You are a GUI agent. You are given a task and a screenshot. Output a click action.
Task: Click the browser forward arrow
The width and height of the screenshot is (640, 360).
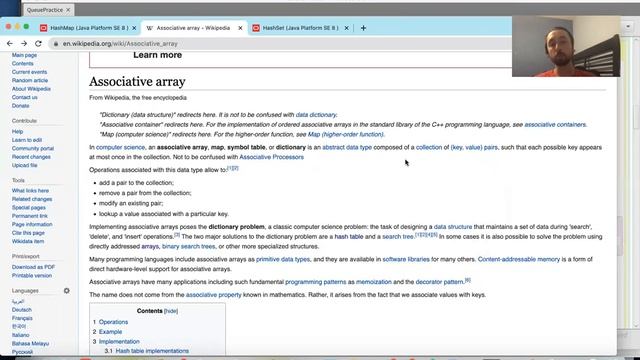(24, 43)
